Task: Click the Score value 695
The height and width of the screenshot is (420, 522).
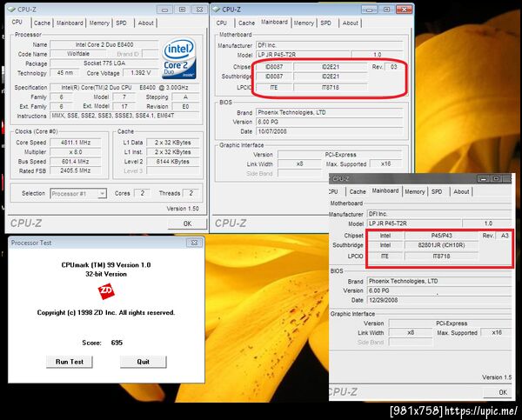Action: (x=117, y=343)
